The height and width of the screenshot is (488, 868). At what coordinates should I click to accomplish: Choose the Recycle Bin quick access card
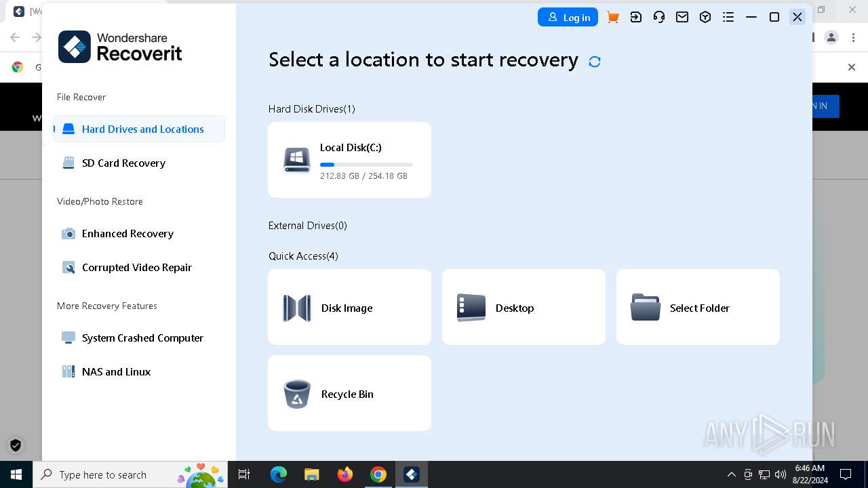pyautogui.click(x=349, y=393)
